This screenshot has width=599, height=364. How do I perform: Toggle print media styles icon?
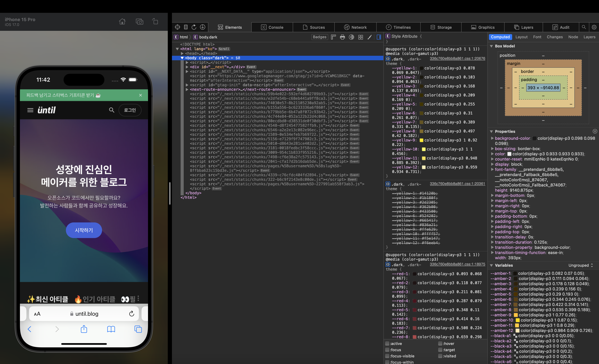coord(342,37)
